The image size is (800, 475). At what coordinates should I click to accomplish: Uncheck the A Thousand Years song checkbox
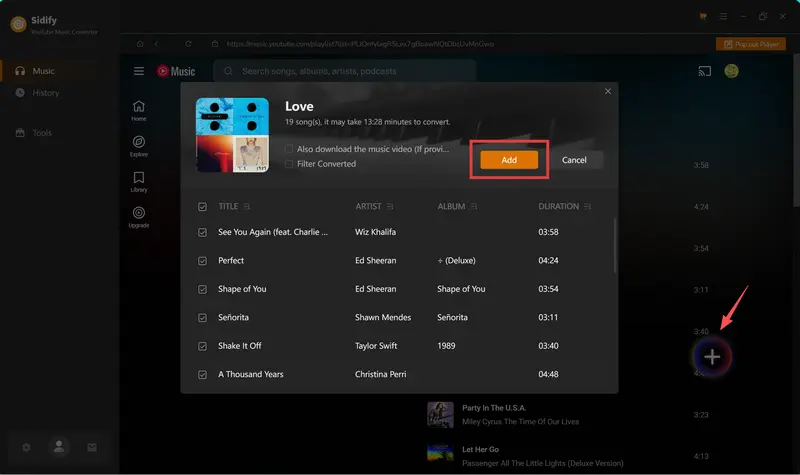(x=203, y=374)
